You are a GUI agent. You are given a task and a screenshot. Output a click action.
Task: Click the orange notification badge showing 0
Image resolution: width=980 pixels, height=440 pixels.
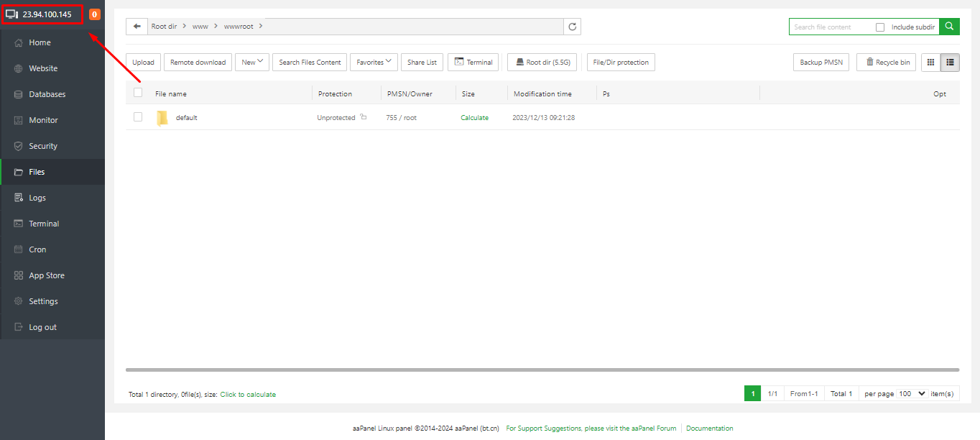95,14
